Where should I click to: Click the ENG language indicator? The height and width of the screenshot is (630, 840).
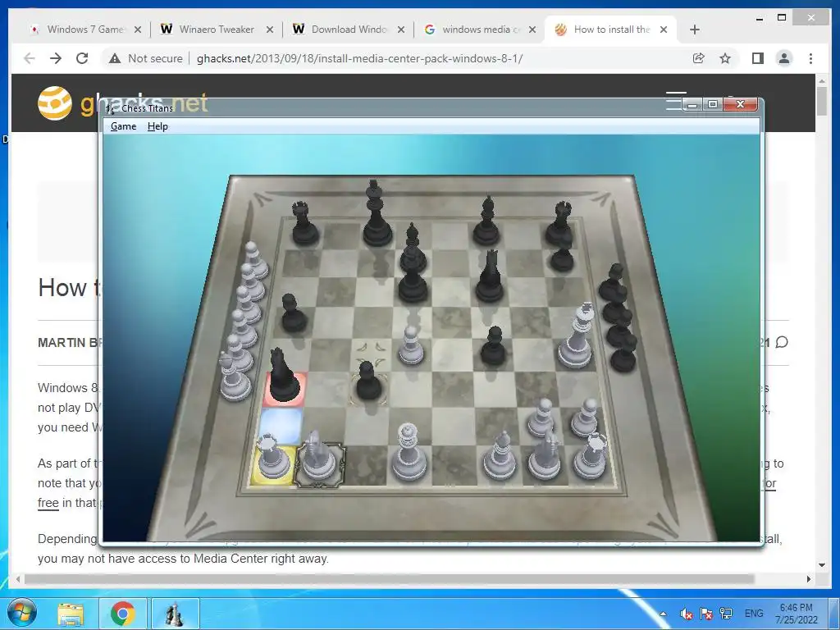point(754,614)
